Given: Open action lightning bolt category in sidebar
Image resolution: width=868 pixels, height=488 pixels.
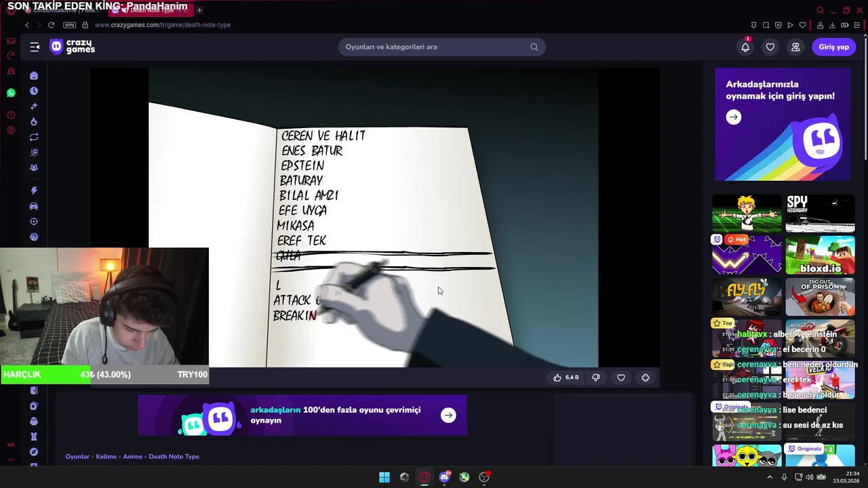Looking at the screenshot, I should coord(34,190).
